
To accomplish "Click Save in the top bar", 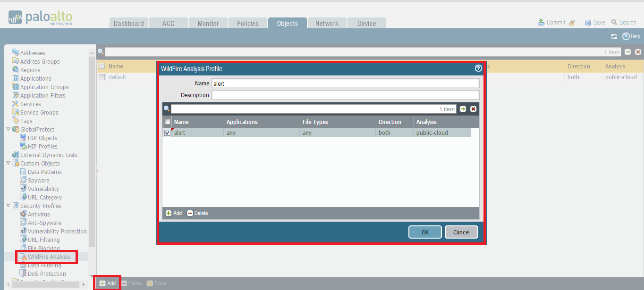I will click(595, 22).
